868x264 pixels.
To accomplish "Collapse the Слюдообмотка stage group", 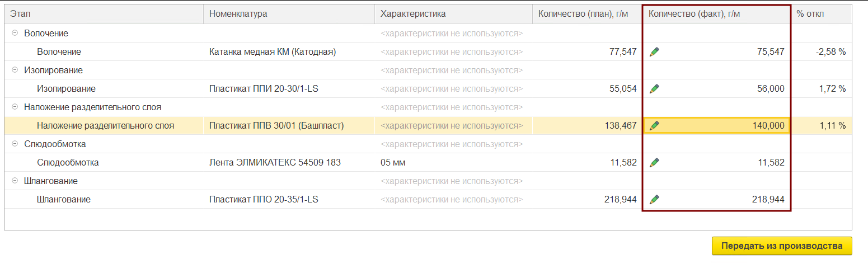I will (x=15, y=144).
